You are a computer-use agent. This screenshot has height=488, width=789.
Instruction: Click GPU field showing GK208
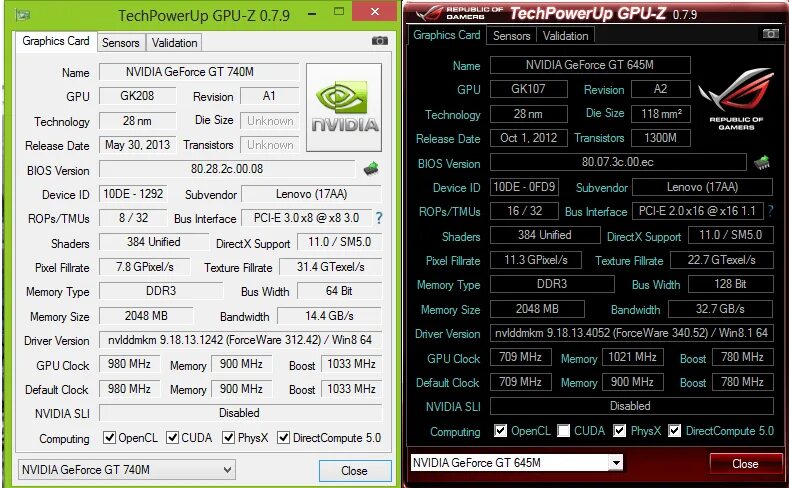(137, 96)
